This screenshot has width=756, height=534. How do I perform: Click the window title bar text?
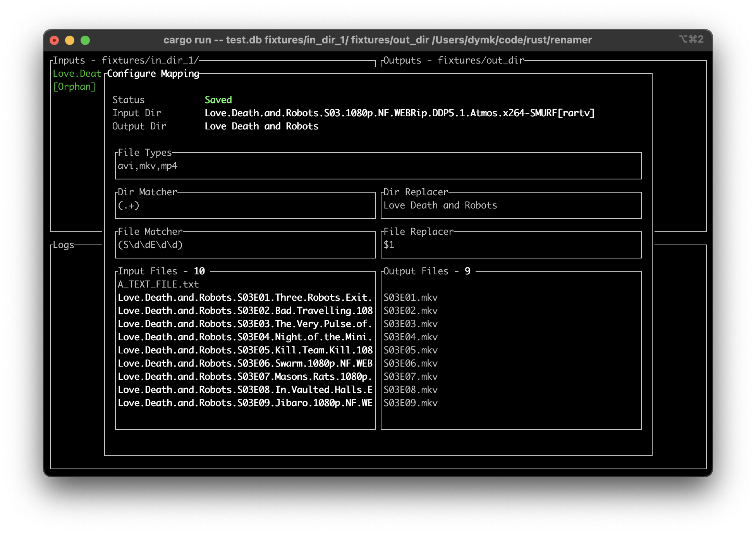[x=378, y=40]
